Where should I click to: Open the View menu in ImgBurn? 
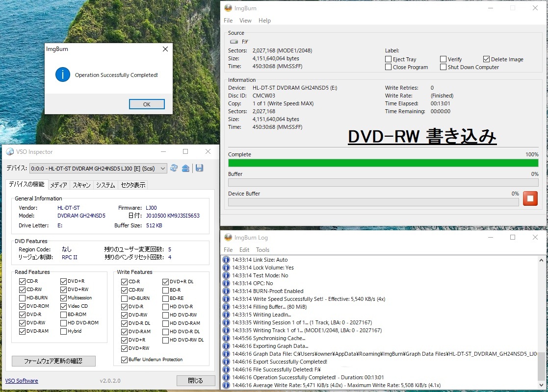point(245,21)
